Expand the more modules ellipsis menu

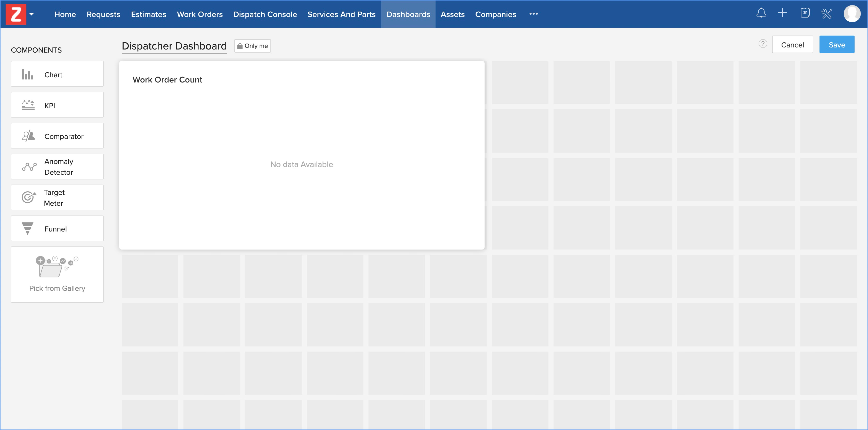click(x=533, y=14)
